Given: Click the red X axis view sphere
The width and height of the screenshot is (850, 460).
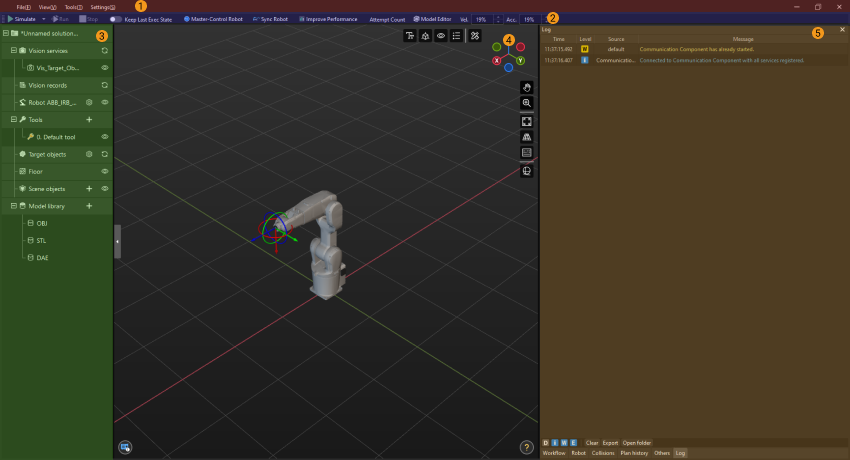Looking at the screenshot, I should (x=497, y=60).
